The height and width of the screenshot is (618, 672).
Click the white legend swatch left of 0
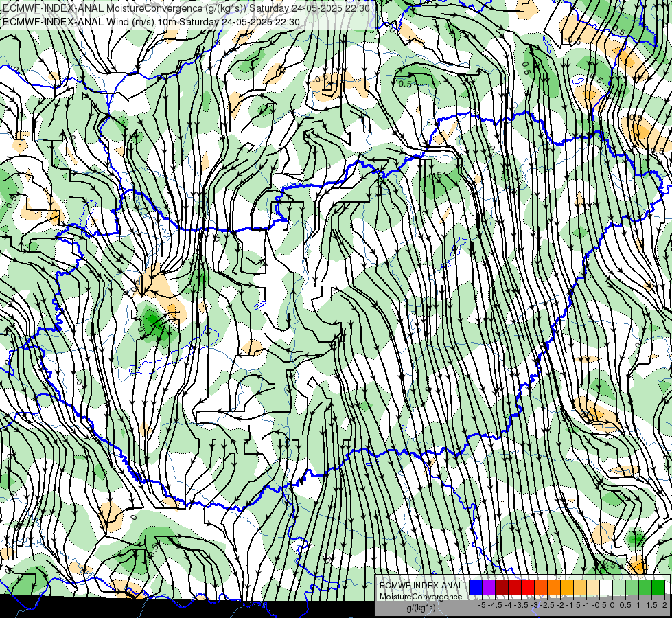[606, 587]
